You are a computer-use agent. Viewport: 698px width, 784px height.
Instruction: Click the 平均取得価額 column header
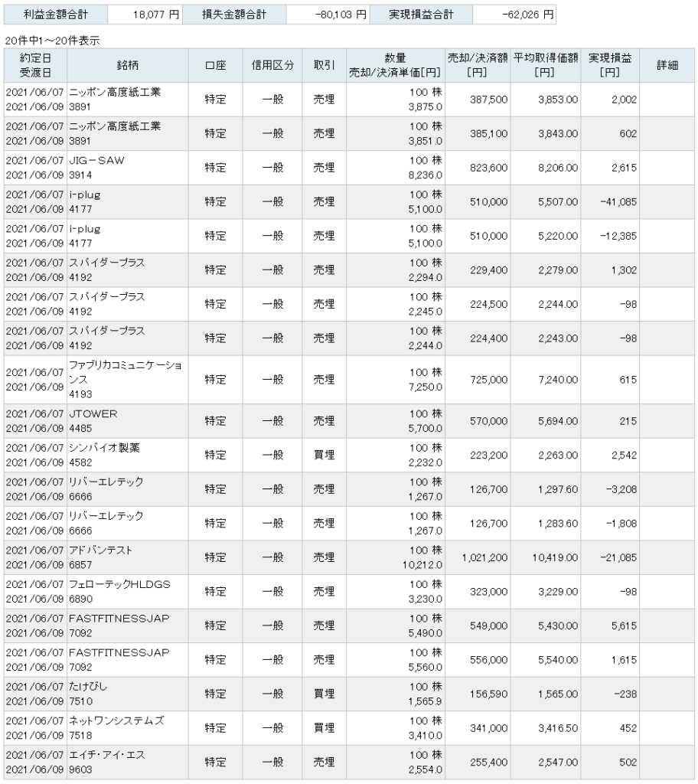[546, 66]
